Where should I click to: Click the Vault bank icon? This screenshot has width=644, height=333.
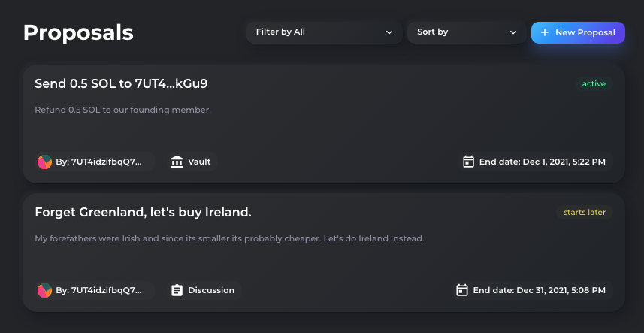tap(177, 162)
